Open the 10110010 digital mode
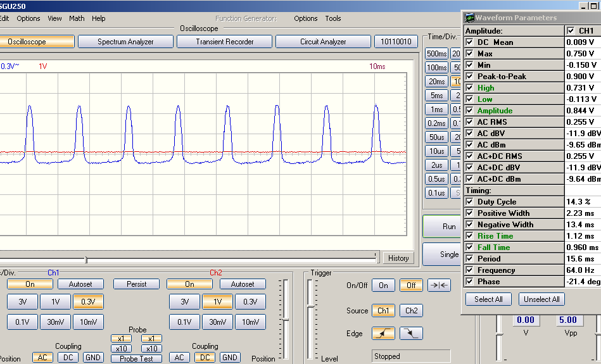This screenshot has width=601, height=364. (396, 42)
